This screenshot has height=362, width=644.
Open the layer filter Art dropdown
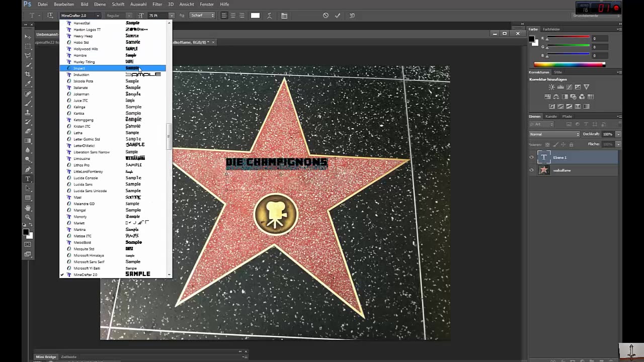[541, 124]
